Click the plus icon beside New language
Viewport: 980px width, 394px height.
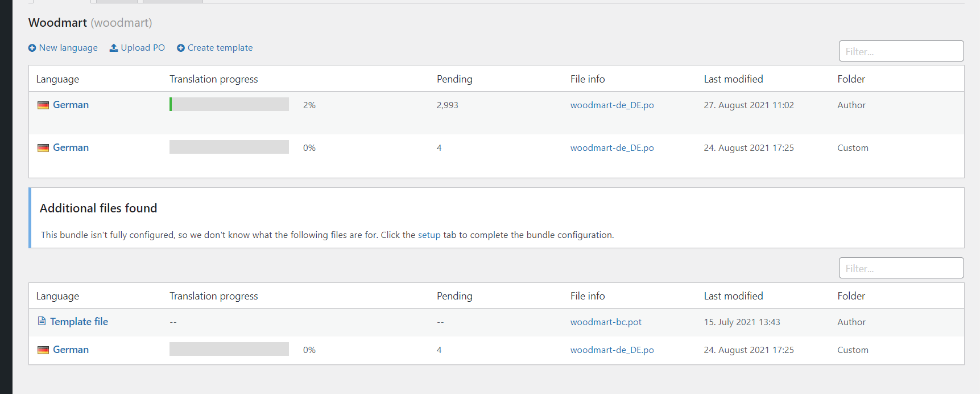(32, 48)
